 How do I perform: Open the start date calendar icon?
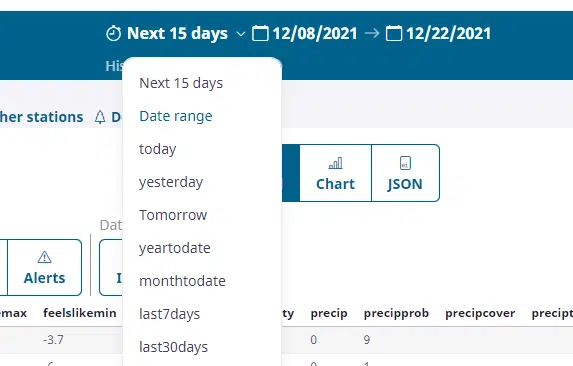click(260, 33)
